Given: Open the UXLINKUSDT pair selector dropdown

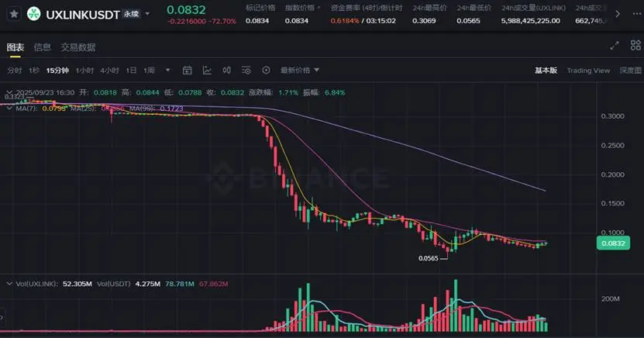Looking at the screenshot, I should coord(147,14).
